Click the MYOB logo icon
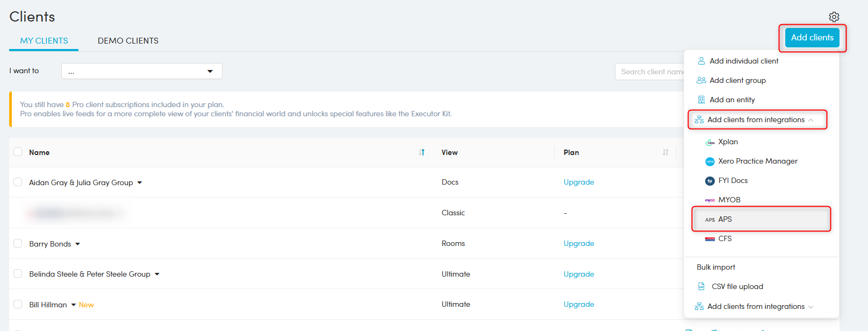Image resolution: width=868 pixels, height=331 pixels. pyautogui.click(x=710, y=200)
